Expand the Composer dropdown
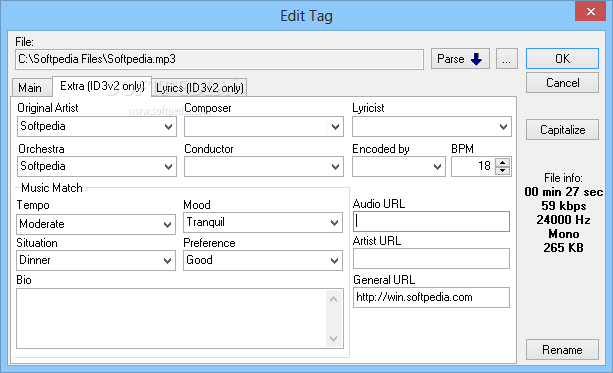The image size is (613, 373). coord(335,127)
